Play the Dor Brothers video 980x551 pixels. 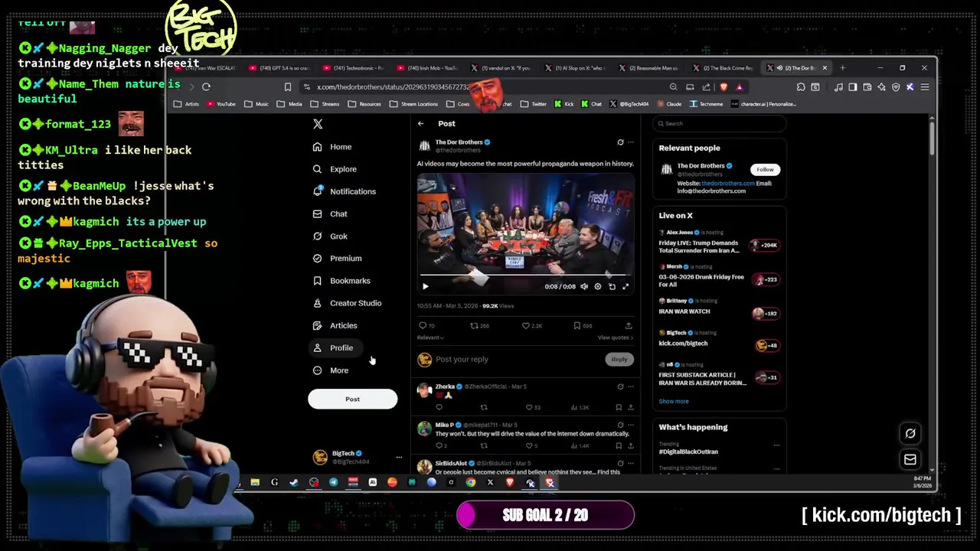pyautogui.click(x=426, y=287)
